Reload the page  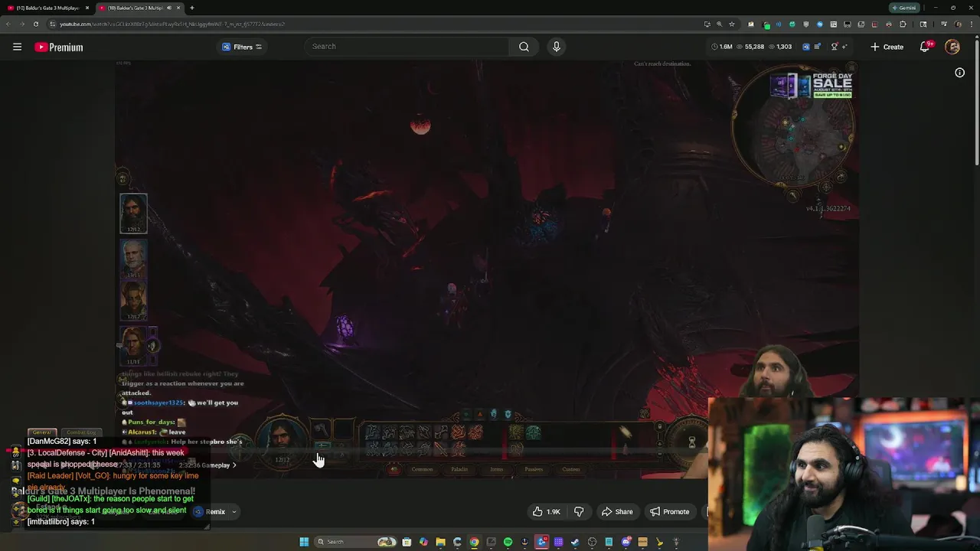pos(36,24)
